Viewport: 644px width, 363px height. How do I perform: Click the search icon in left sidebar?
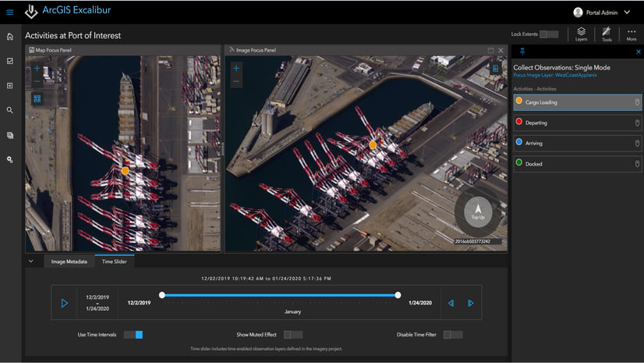point(9,110)
